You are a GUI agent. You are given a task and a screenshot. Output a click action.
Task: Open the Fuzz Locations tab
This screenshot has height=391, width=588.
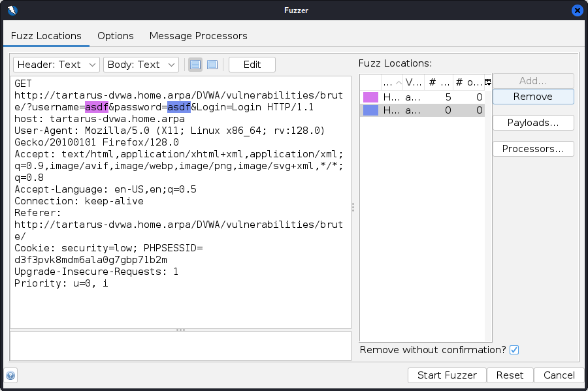pyautogui.click(x=46, y=36)
